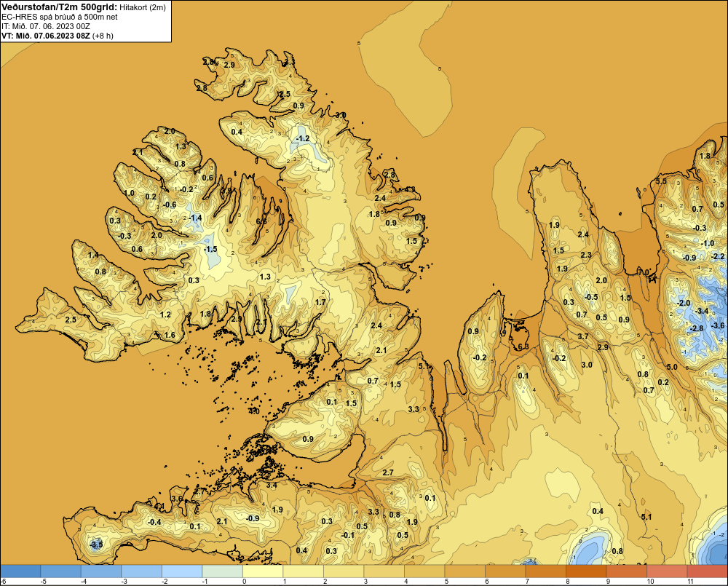The width and height of the screenshot is (728, 586).
Task: Click the '-2.0' temperature value
Action: pos(684,303)
